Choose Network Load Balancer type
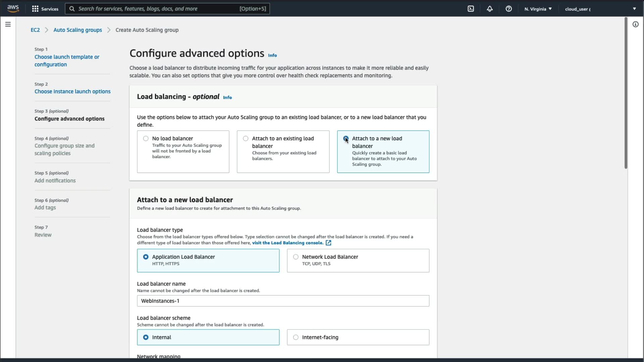This screenshot has height=362, width=644. [x=296, y=257]
